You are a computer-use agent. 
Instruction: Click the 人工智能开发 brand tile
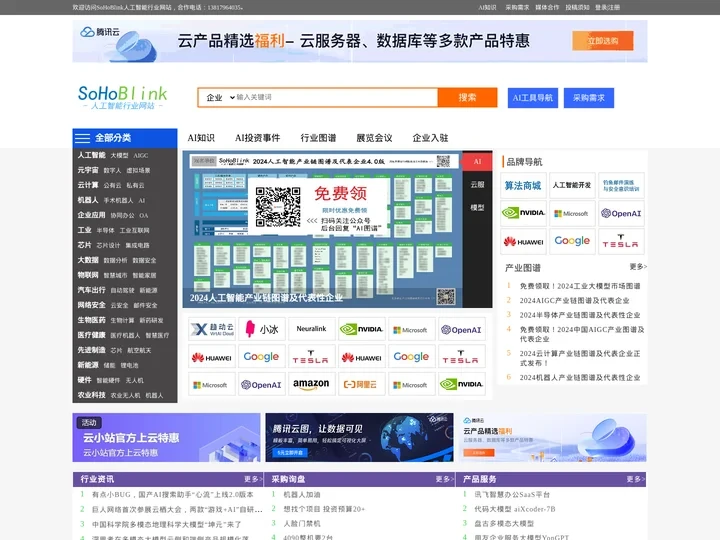click(572, 186)
